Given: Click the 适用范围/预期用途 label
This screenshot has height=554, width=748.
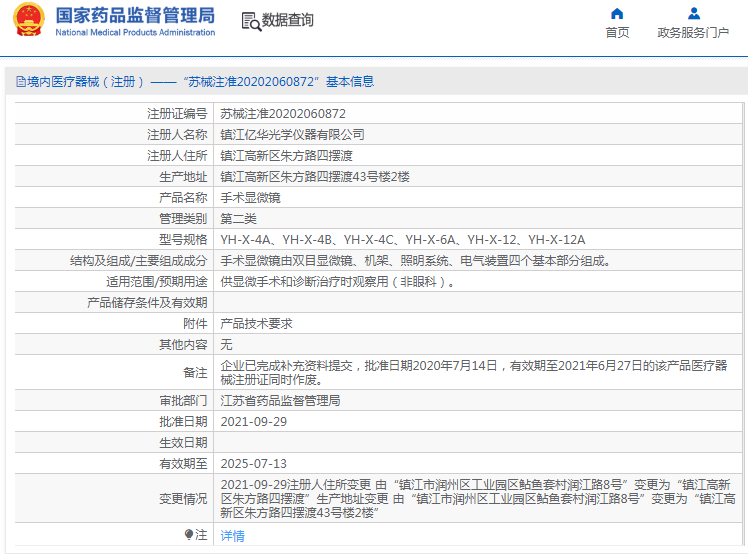Looking at the screenshot, I should (x=156, y=282).
